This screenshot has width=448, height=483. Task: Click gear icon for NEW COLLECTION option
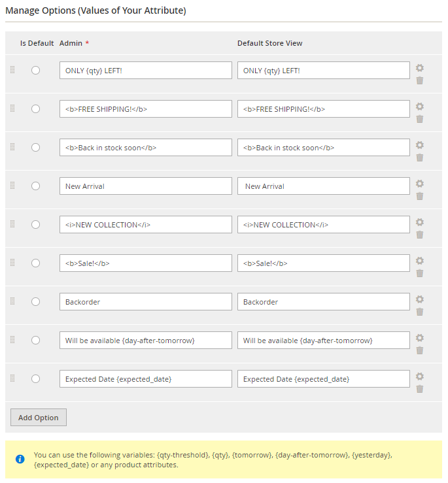click(420, 222)
